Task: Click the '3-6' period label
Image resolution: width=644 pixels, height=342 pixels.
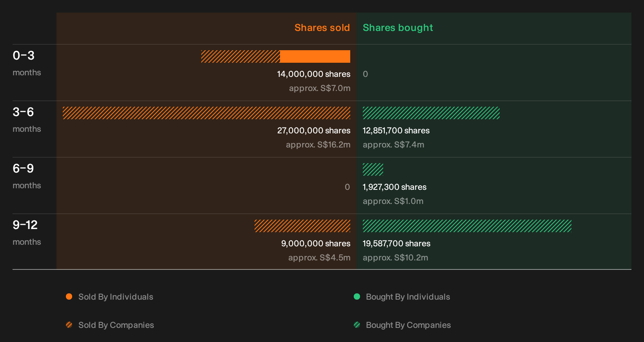Action: click(x=23, y=112)
